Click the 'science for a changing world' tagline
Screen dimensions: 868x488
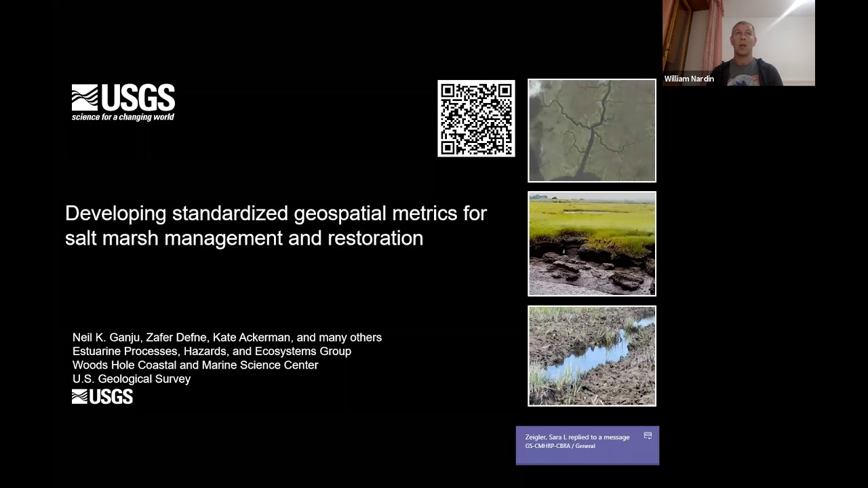tap(123, 117)
